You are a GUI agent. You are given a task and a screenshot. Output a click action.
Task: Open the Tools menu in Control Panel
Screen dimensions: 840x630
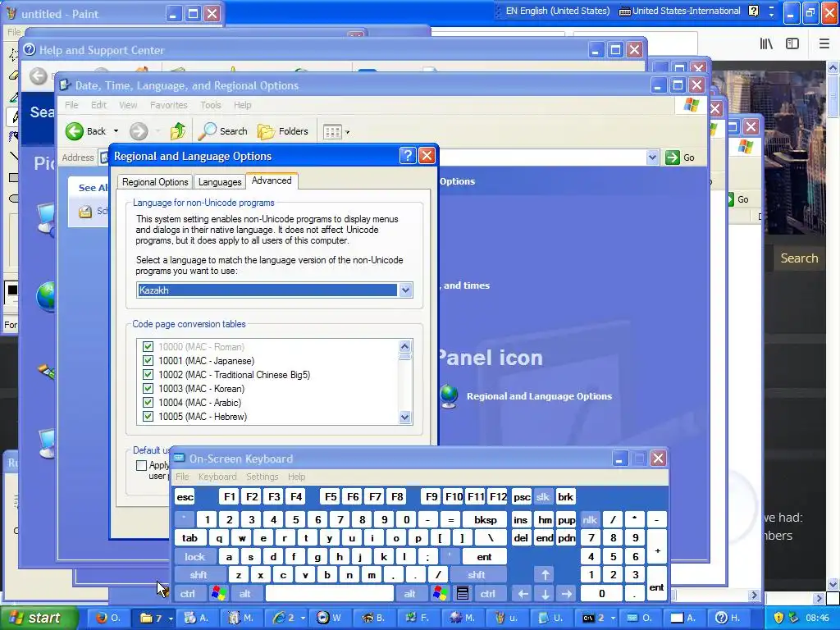point(211,105)
